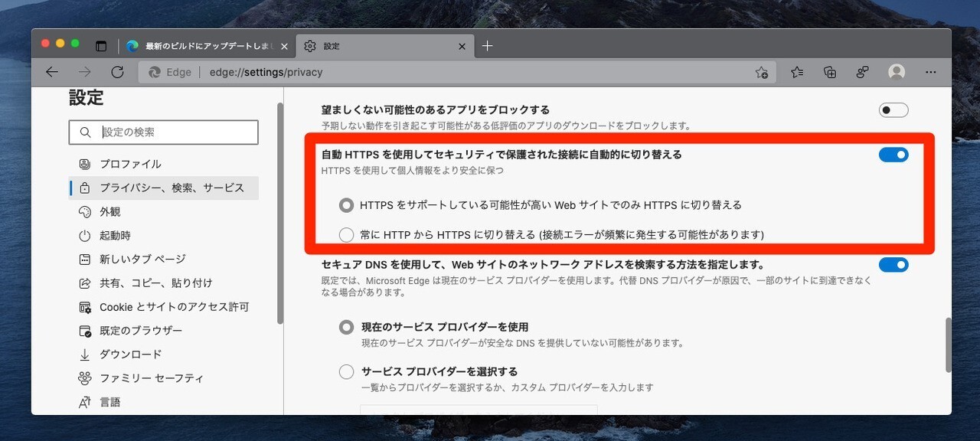
Task: Open the Favorites list icon in toolbar
Action: pyautogui.click(x=797, y=72)
